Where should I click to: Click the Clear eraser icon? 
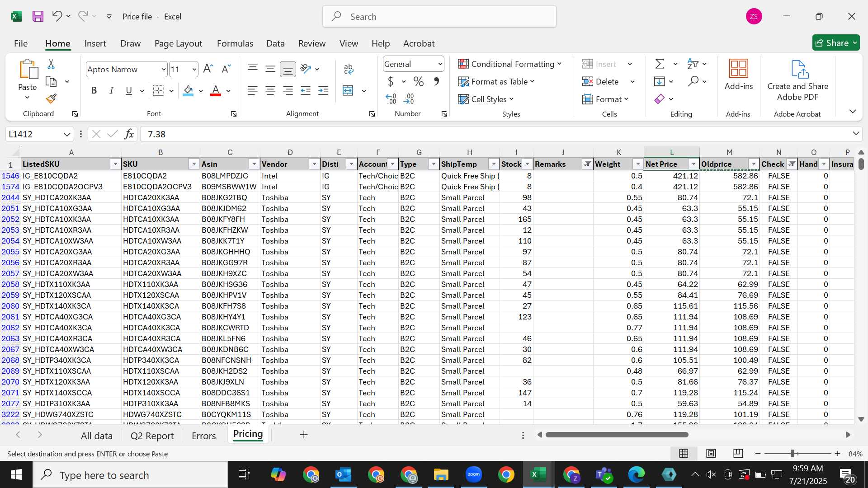click(660, 99)
